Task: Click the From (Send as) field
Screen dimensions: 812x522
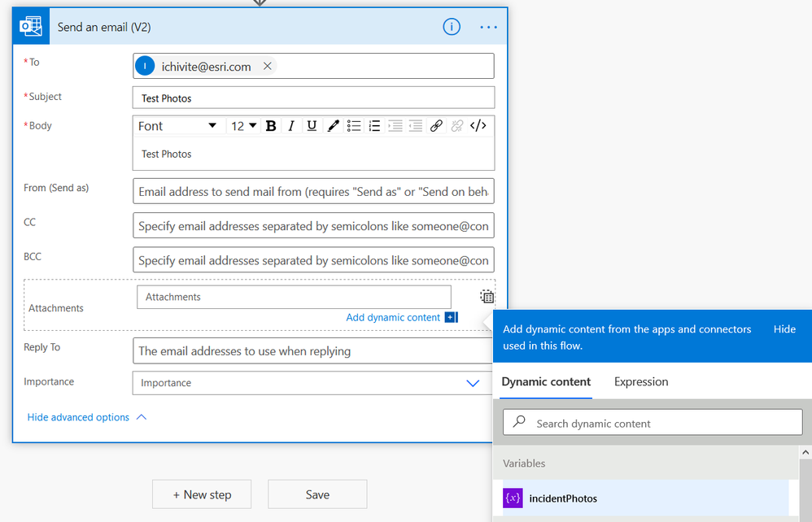Action: coord(313,191)
